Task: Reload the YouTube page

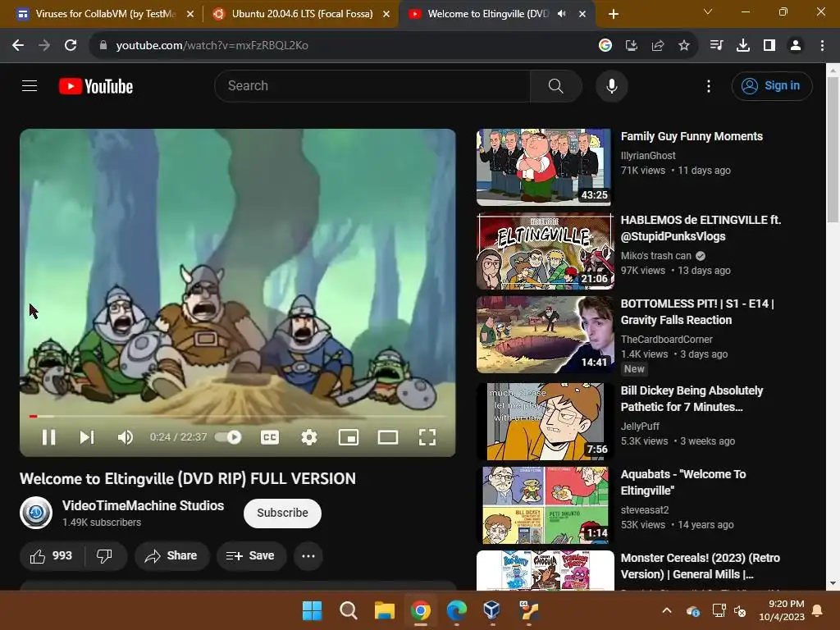Action: click(x=71, y=46)
